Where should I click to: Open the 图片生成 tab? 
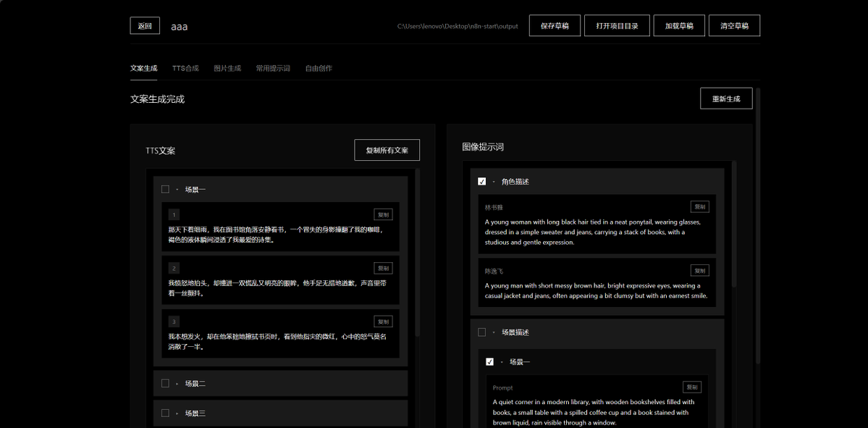point(227,68)
